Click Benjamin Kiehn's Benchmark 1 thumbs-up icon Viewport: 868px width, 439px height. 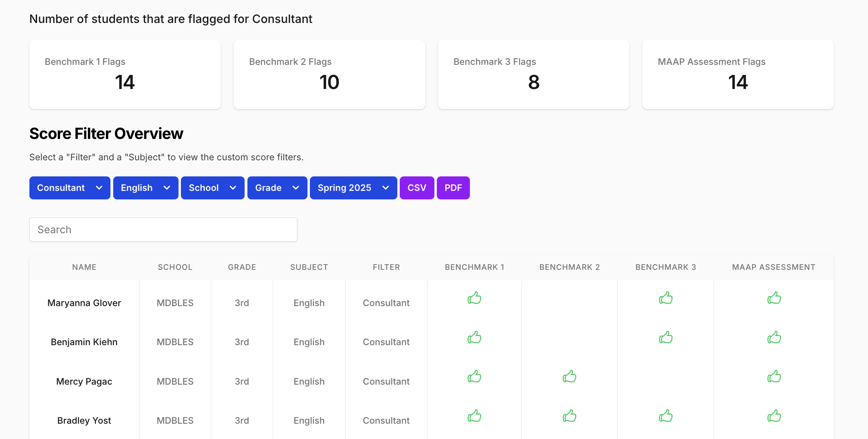click(474, 338)
